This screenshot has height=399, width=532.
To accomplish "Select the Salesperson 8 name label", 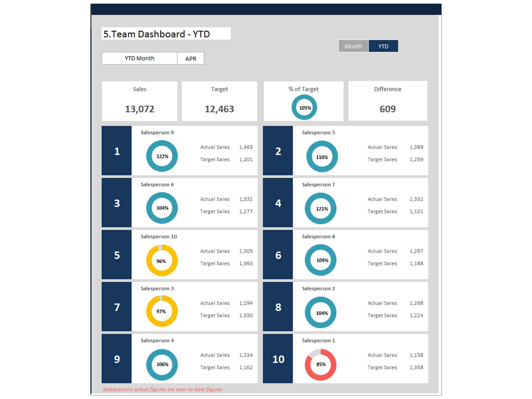I will (x=318, y=237).
